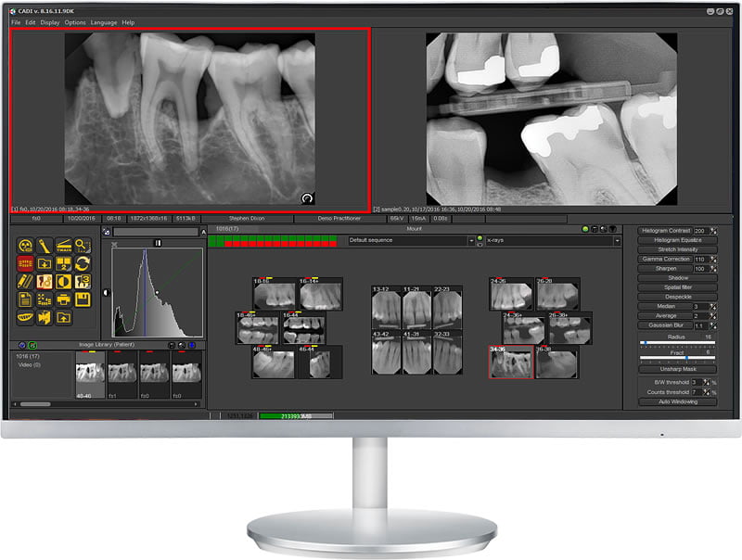The width and height of the screenshot is (742, 560).
Task: Open the Language menu
Action: tap(104, 22)
